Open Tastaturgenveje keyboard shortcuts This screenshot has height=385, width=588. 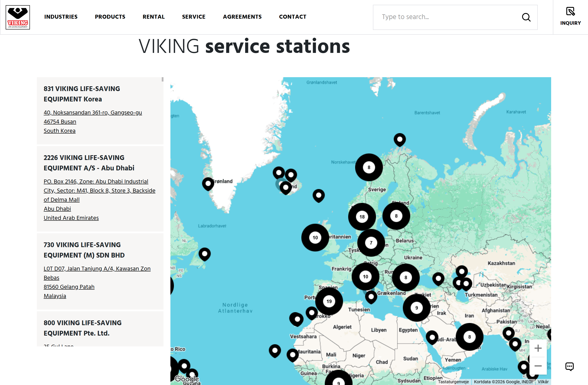pos(453,382)
